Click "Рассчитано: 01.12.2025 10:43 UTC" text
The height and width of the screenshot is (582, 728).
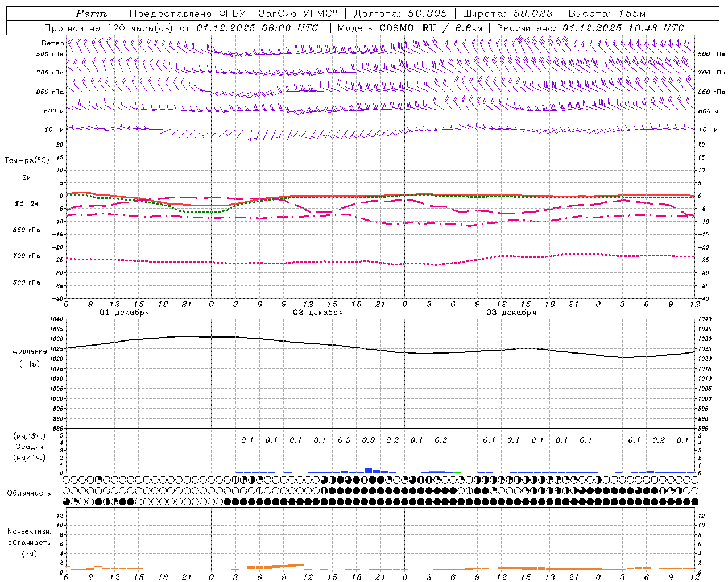click(x=590, y=28)
